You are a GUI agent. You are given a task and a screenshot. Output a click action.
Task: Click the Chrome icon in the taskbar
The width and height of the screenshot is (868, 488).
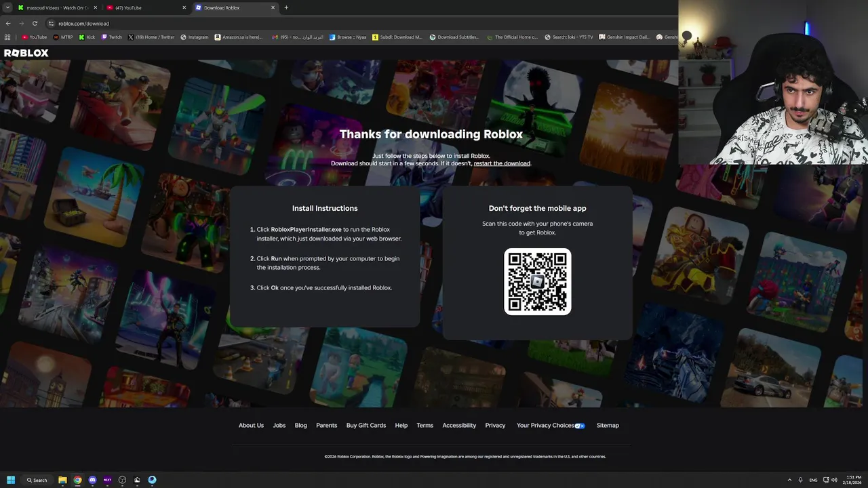pos(77,480)
